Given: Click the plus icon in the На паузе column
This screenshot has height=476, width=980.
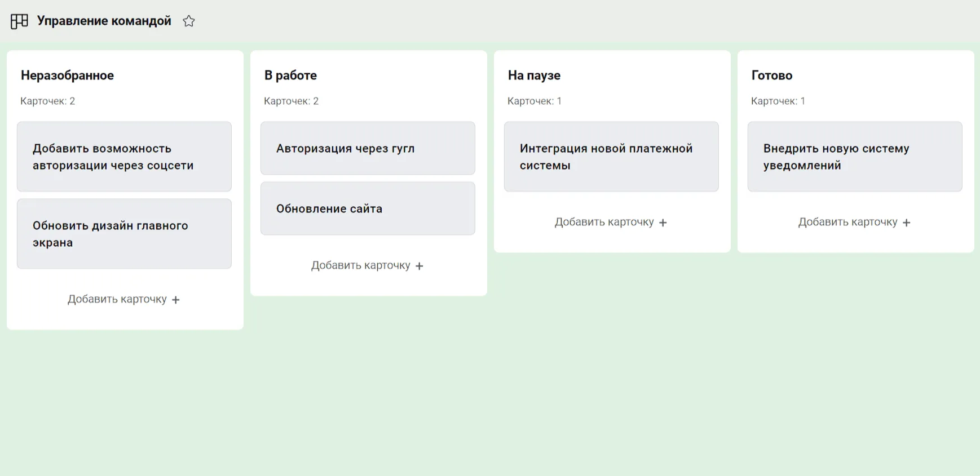Looking at the screenshot, I should point(663,223).
